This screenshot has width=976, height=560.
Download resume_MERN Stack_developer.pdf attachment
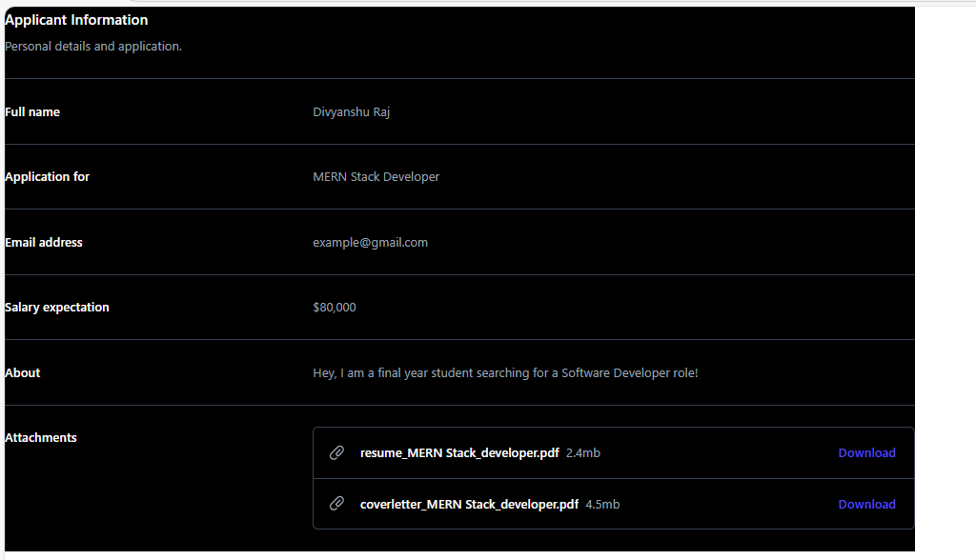pos(866,453)
